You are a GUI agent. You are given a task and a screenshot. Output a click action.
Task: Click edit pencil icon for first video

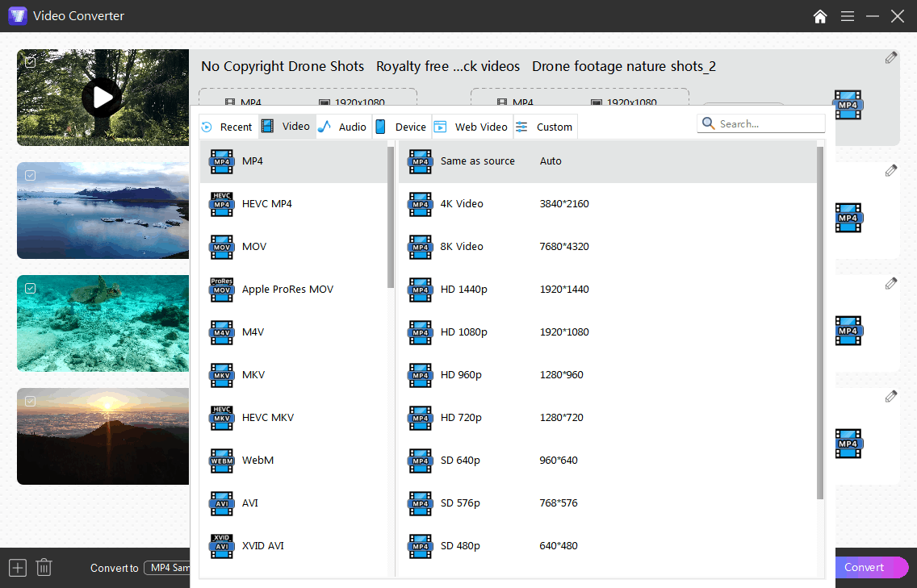point(890,57)
